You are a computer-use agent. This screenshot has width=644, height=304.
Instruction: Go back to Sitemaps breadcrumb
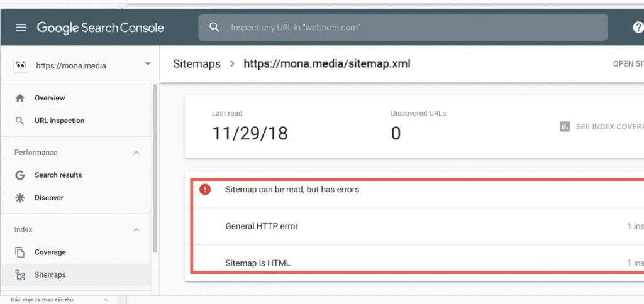click(197, 63)
